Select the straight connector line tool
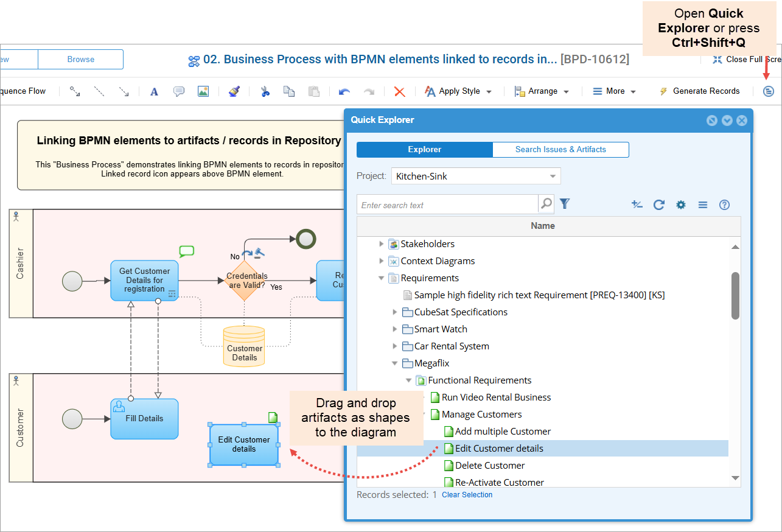The image size is (782, 532). point(75,91)
